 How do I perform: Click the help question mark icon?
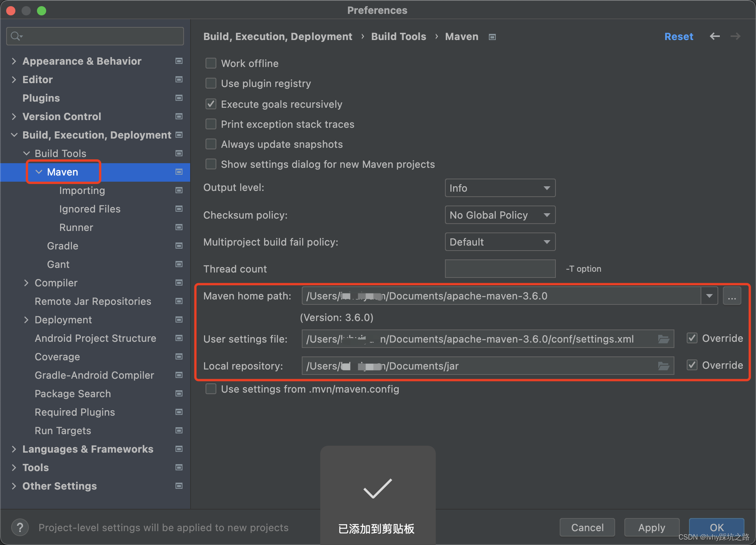coord(20,527)
